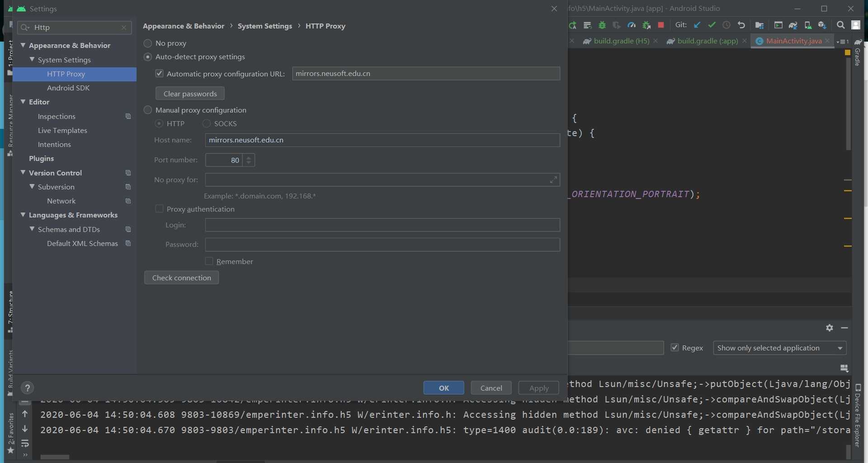This screenshot has height=463, width=868.
Task: Open the Profile app speedometer icon
Action: 632,25
